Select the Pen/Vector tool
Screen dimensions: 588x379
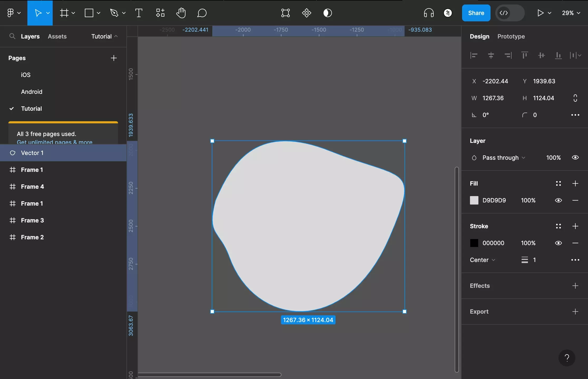114,13
